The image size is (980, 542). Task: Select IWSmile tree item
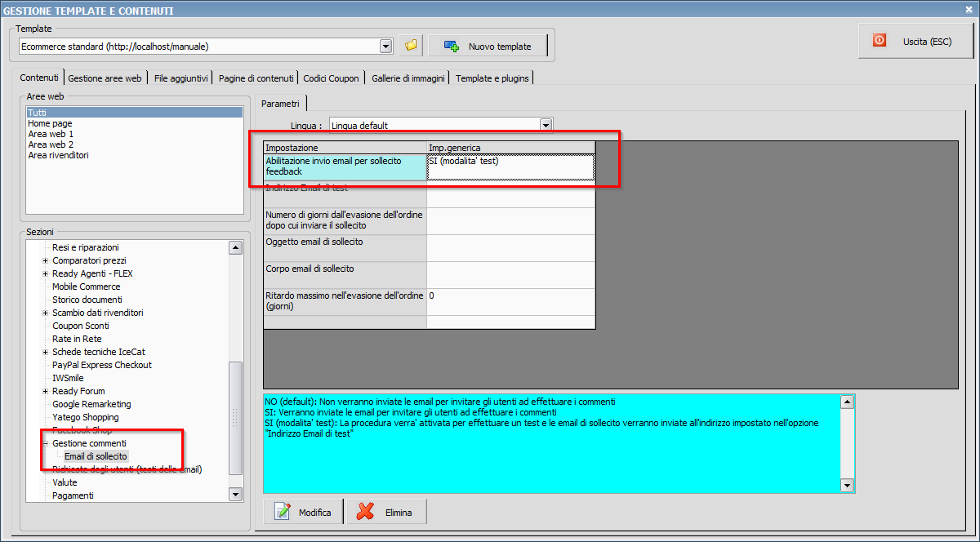(x=68, y=378)
